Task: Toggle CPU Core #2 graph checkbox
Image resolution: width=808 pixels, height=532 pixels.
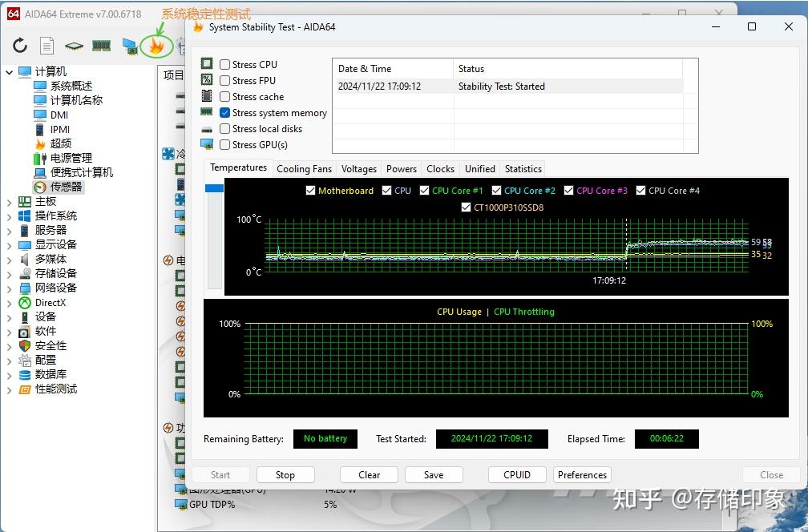Action: 496,191
